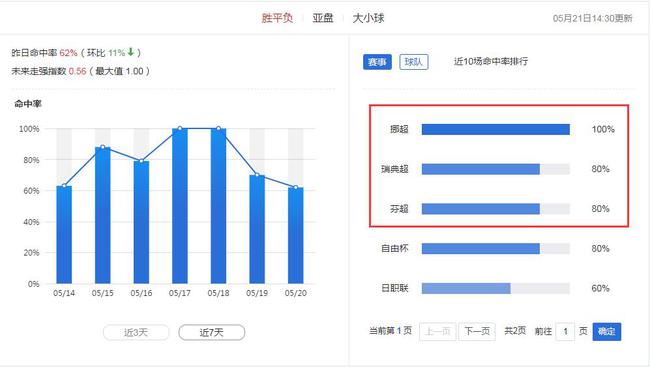Click the 05/17 bar in chart

pyautogui.click(x=180, y=206)
